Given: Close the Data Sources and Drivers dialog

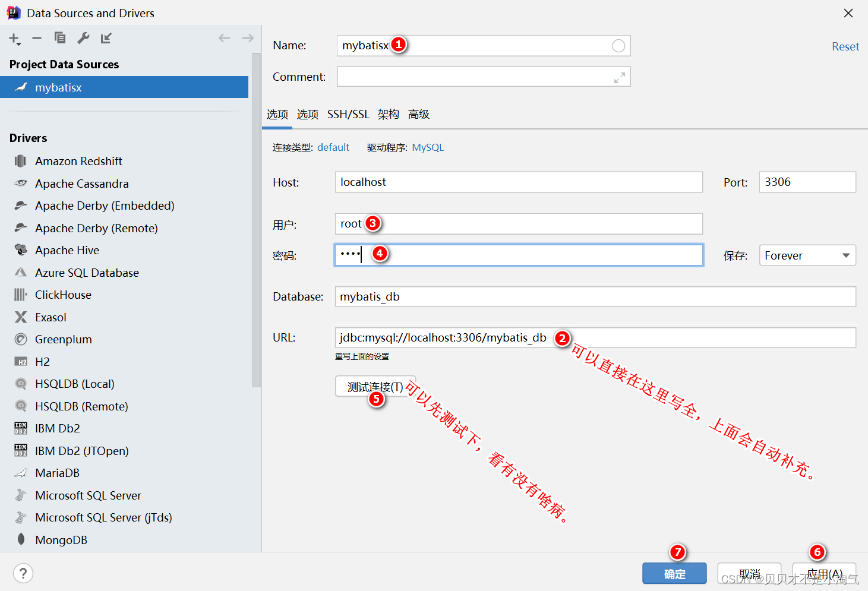Looking at the screenshot, I should [x=848, y=13].
